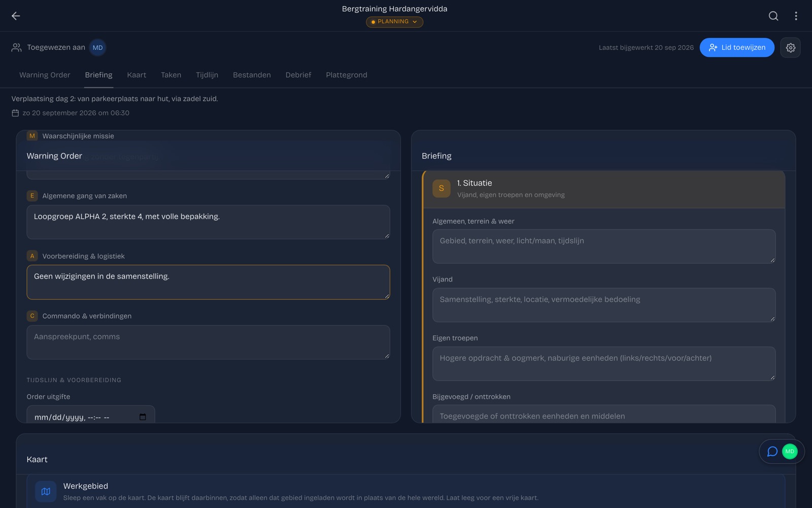Click the Verplaatsing dag 2 description text
This screenshot has width=812, height=508.
click(115, 99)
